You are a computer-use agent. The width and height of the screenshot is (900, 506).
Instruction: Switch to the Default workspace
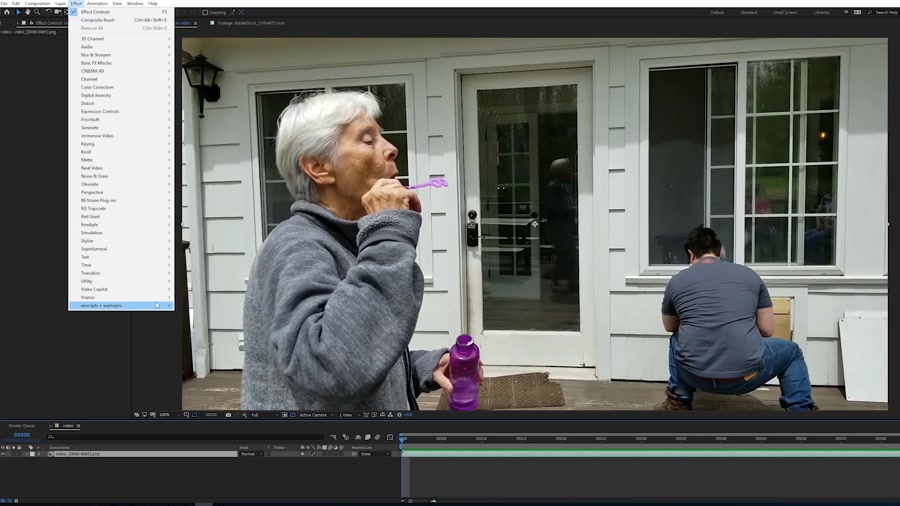pyautogui.click(x=717, y=12)
